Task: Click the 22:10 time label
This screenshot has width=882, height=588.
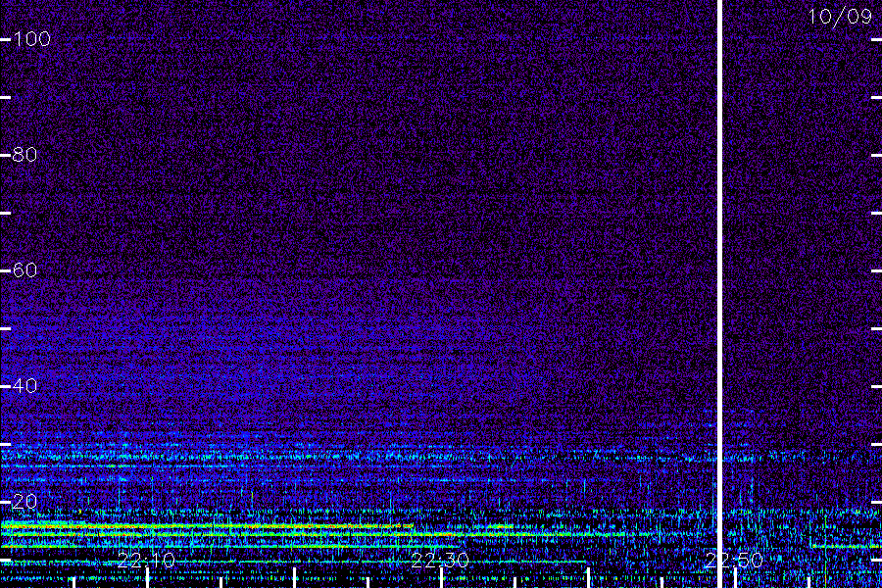Action: pos(146,561)
